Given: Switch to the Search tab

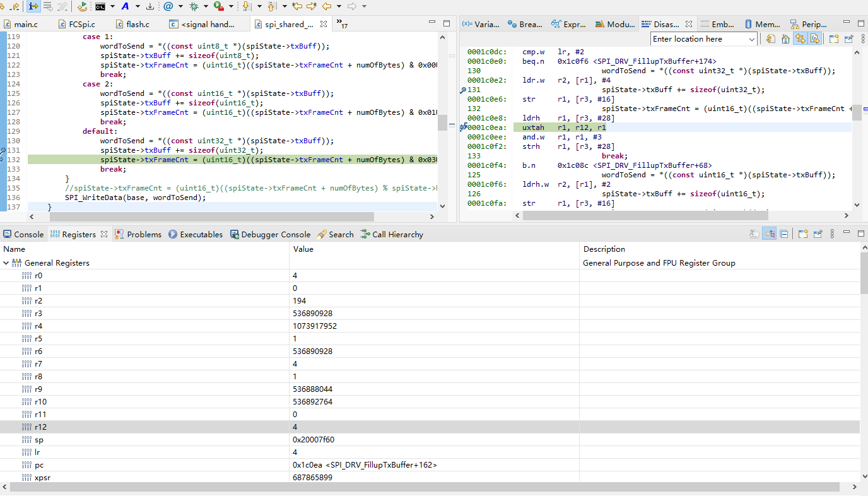Looking at the screenshot, I should pos(336,234).
